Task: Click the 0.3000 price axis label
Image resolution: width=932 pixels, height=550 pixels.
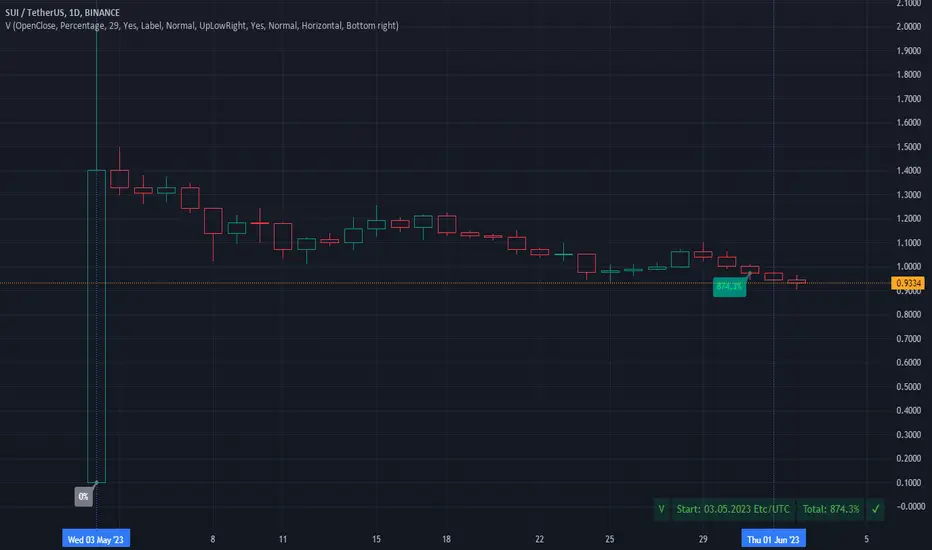Action: point(909,435)
